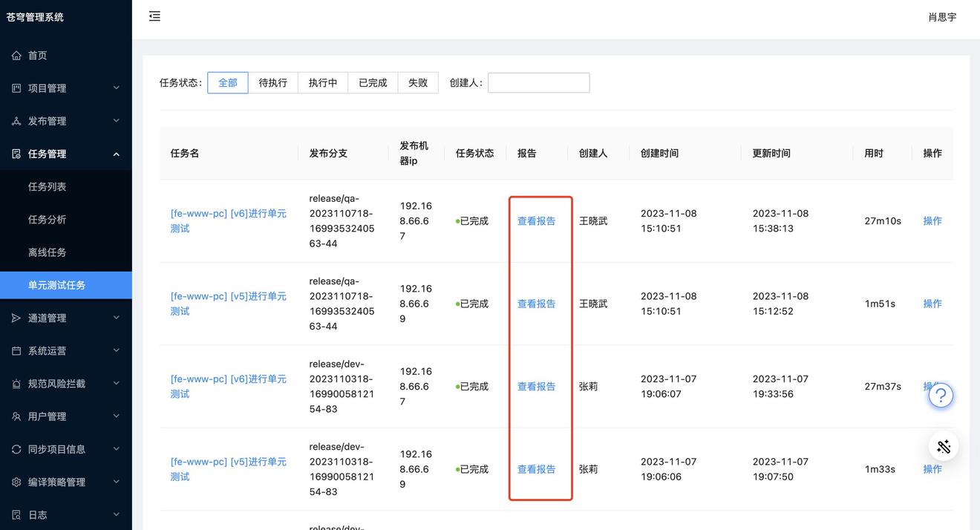The width and height of the screenshot is (980, 530).
Task: Click the 通道管理 send icon
Action: (16, 318)
